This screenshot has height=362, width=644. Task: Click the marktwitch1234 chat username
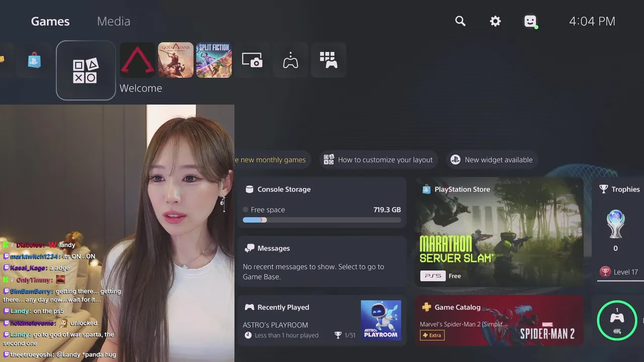tap(34, 256)
